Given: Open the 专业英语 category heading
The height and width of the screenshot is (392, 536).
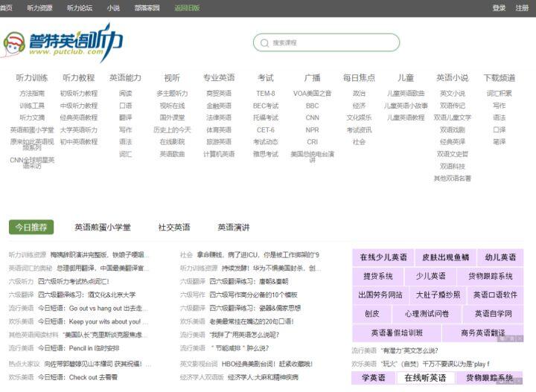Looking at the screenshot, I should (219, 78).
